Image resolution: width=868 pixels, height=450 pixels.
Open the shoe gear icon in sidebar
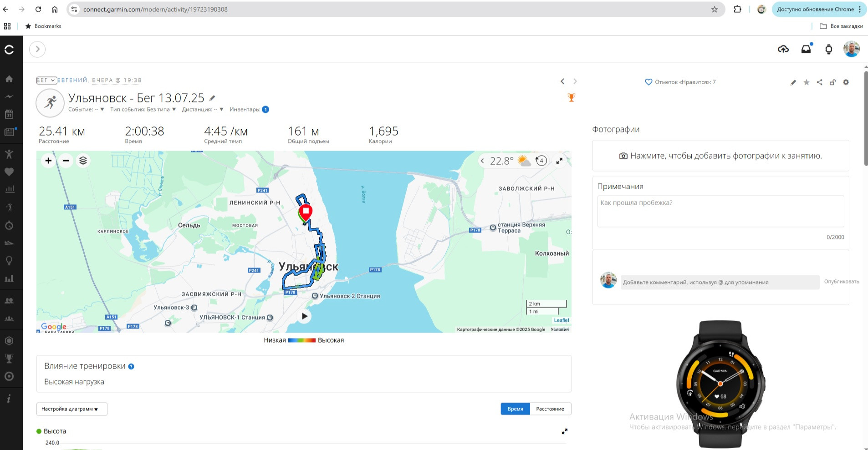coord(9,243)
